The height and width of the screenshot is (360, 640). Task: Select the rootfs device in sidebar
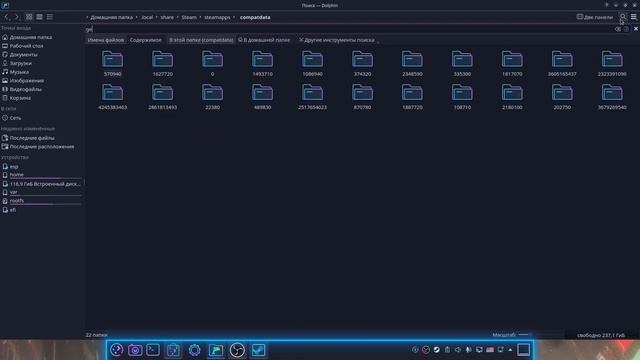41,200
